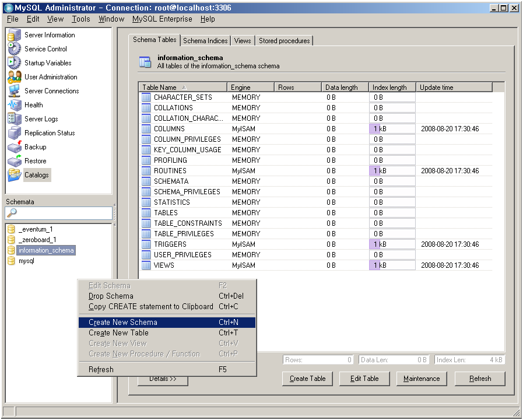
Task: Click the ROUTINES table icon
Action: click(x=146, y=171)
